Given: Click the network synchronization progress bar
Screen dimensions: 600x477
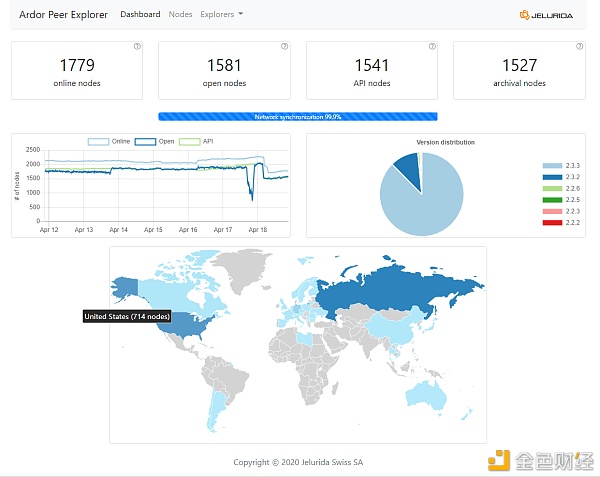Looking at the screenshot, I should click(298, 117).
